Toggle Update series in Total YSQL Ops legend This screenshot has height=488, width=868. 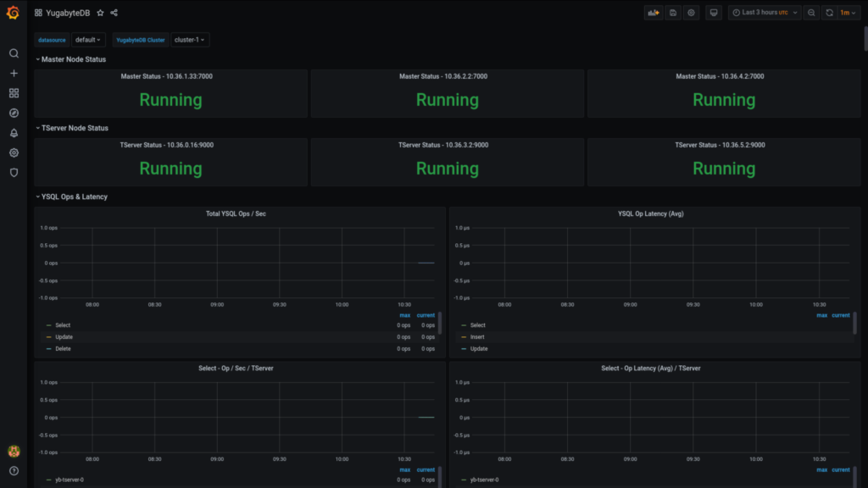(x=64, y=337)
